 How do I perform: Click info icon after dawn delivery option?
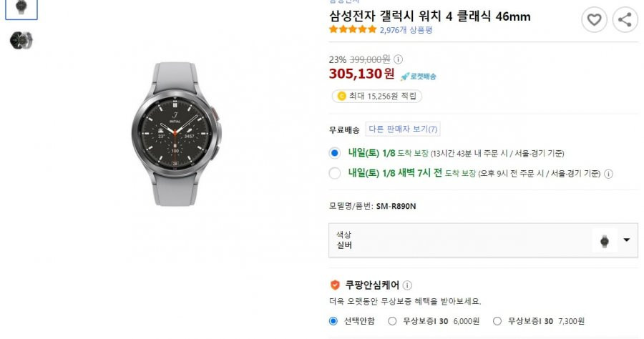(x=609, y=174)
